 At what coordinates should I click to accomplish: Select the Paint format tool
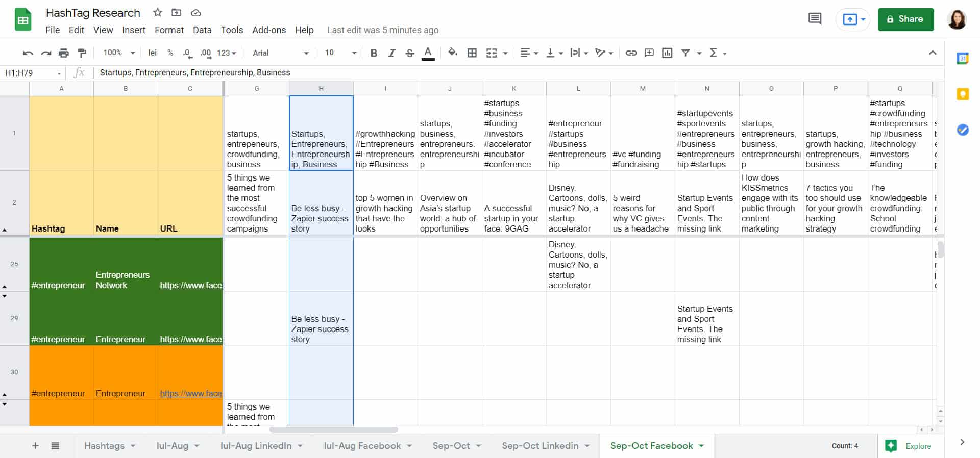pos(82,53)
